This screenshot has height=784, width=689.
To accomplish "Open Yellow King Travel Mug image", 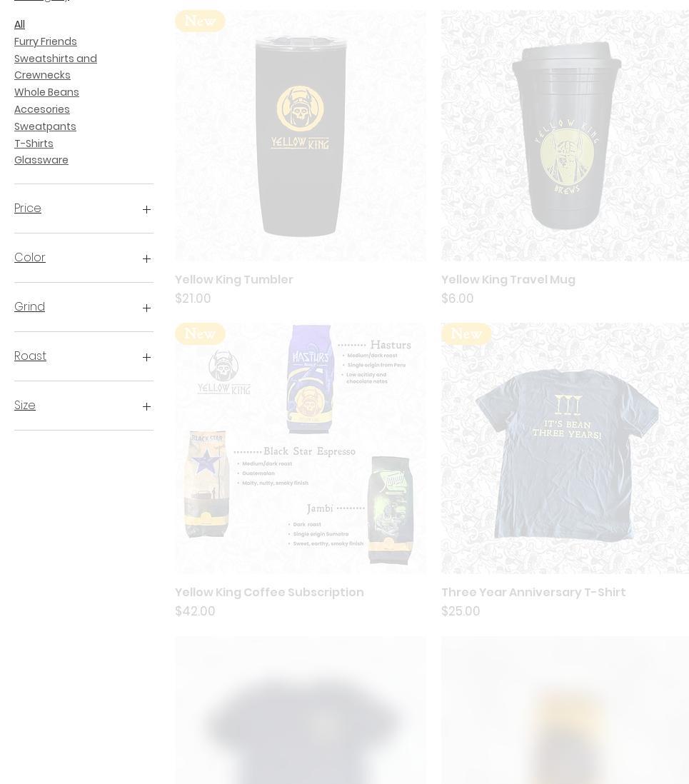I will point(565,136).
